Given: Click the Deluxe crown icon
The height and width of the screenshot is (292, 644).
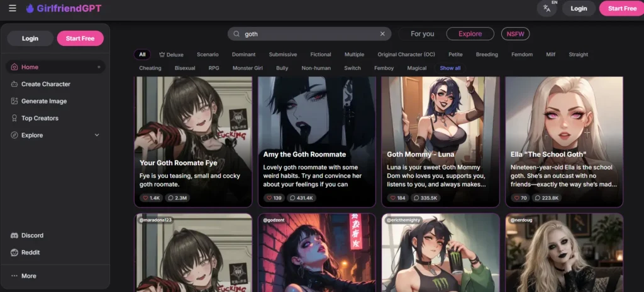Looking at the screenshot, I should pyautogui.click(x=162, y=55).
